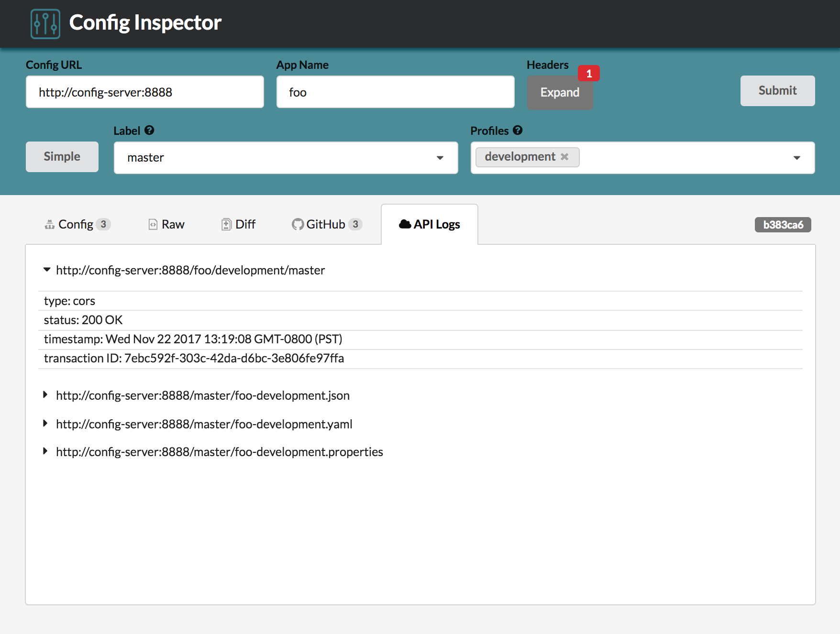Expand the Headers section
The width and height of the screenshot is (840, 634).
click(x=560, y=92)
